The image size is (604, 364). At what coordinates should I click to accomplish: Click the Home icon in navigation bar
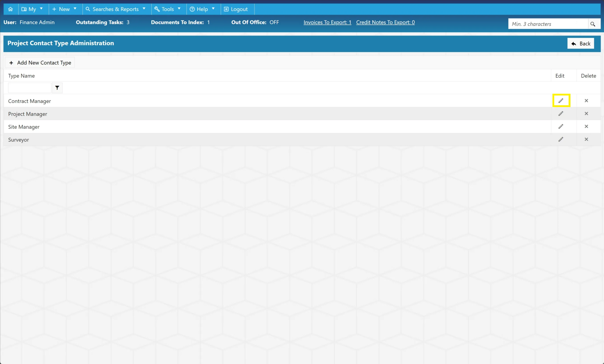[x=10, y=9]
